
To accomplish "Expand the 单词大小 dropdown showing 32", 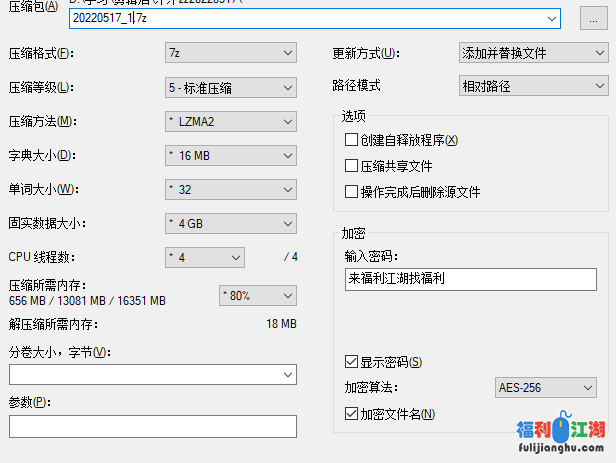I will (x=230, y=190).
